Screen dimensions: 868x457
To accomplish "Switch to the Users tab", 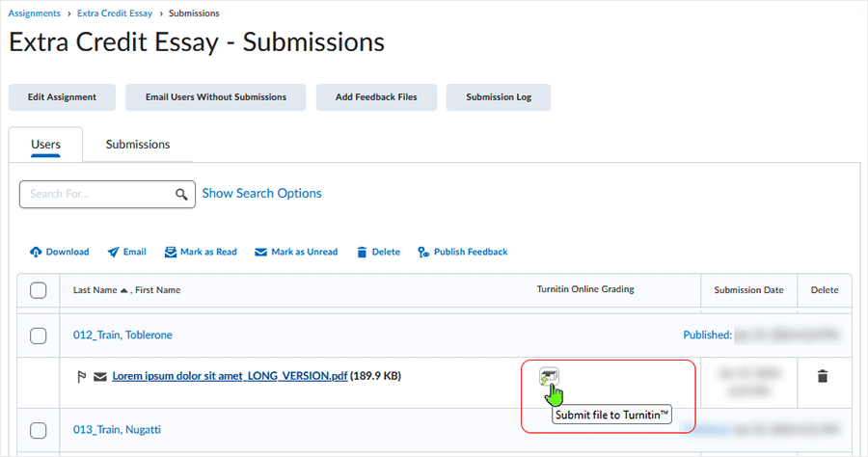I will pyautogui.click(x=45, y=145).
